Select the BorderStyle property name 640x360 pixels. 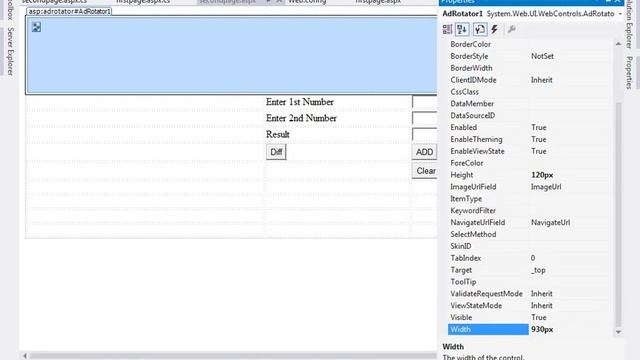pyautogui.click(x=469, y=56)
